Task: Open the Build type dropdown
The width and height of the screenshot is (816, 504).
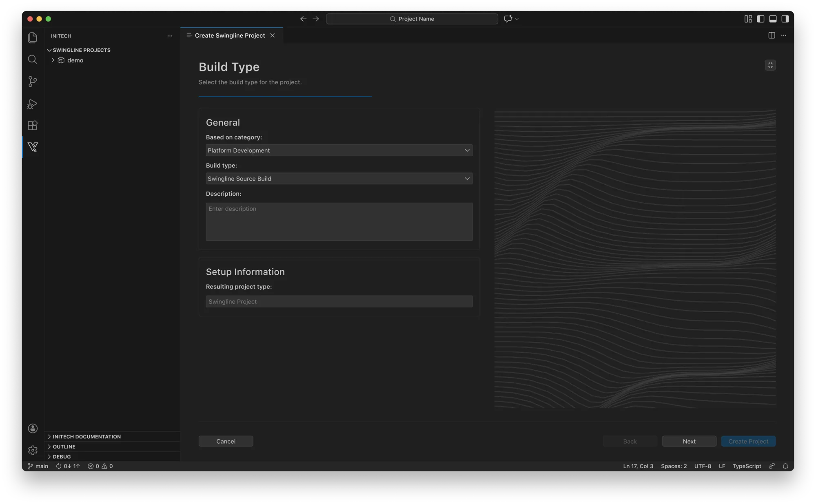Action: [339, 179]
